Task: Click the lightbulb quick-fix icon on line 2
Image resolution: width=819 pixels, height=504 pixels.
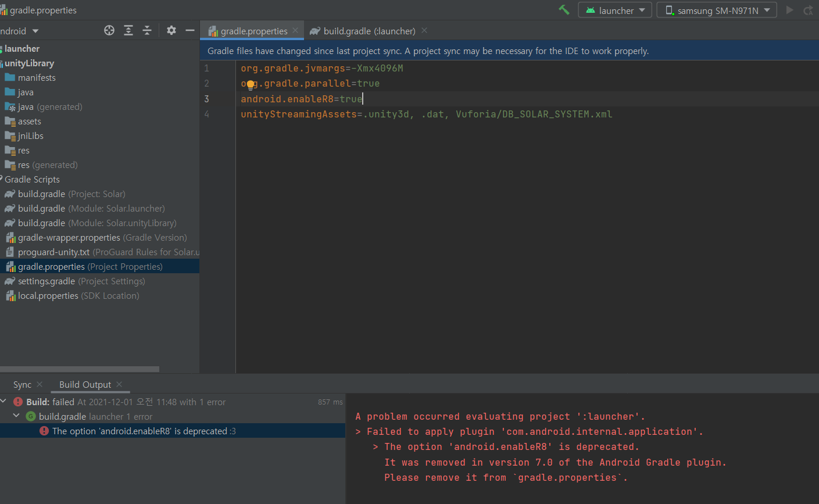Action: point(251,84)
